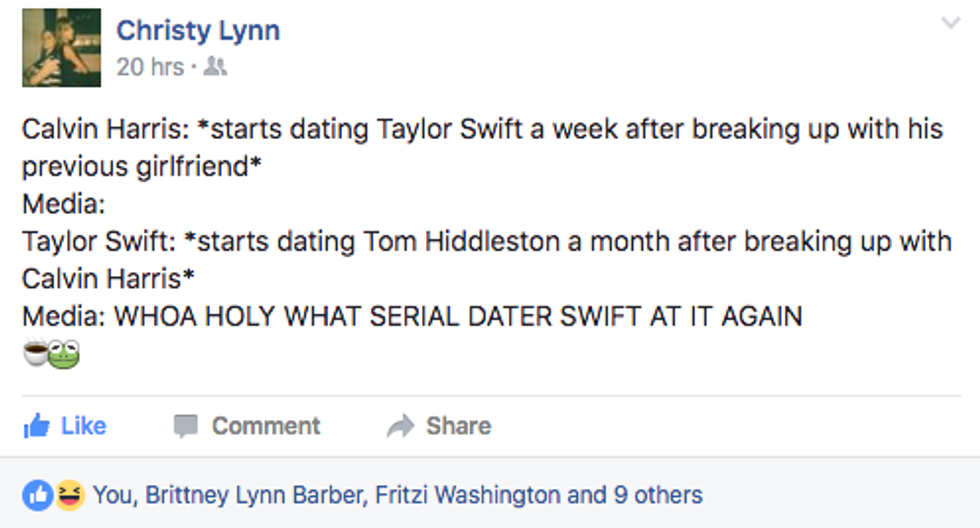This screenshot has height=528, width=980.
Task: Click the Share arrow icon
Action: click(x=400, y=426)
